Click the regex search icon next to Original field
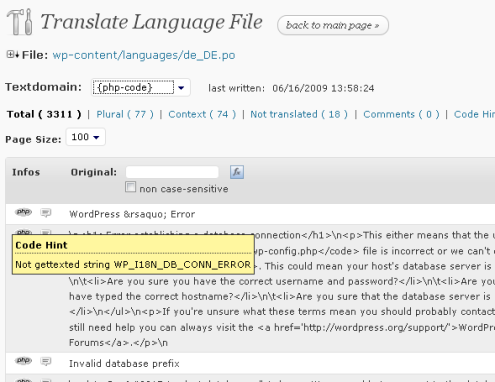 coord(237,172)
